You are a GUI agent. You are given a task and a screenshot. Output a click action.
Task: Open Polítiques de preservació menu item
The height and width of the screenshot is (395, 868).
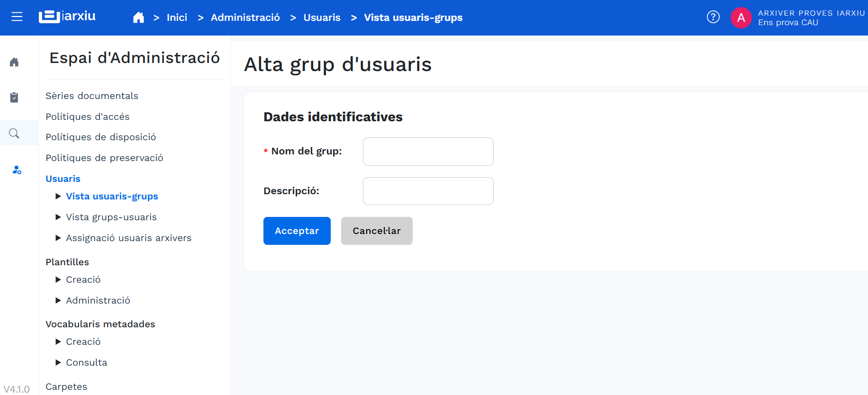click(104, 158)
